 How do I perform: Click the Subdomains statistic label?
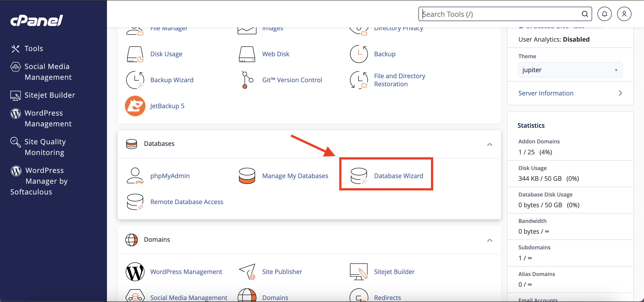534,248
